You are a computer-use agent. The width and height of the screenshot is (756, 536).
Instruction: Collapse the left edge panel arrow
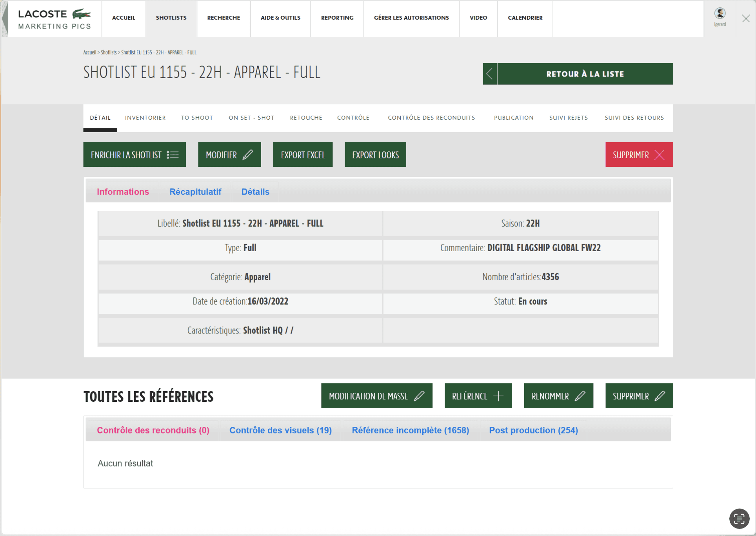click(5, 18)
